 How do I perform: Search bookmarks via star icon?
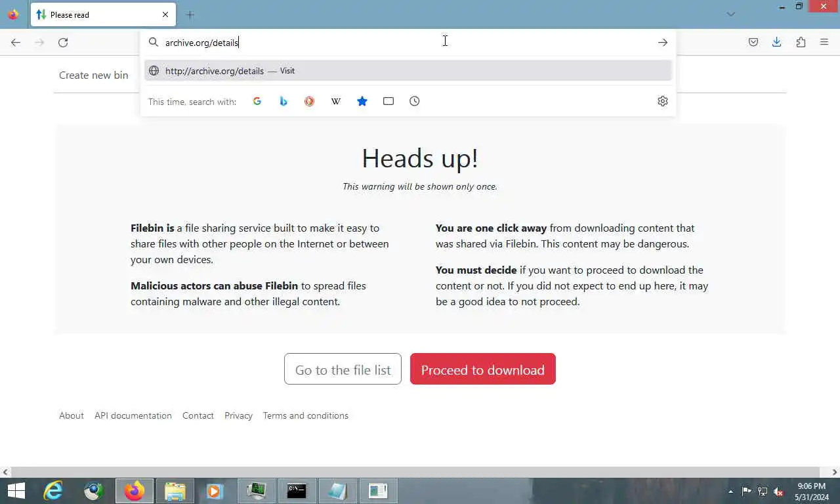pos(362,101)
